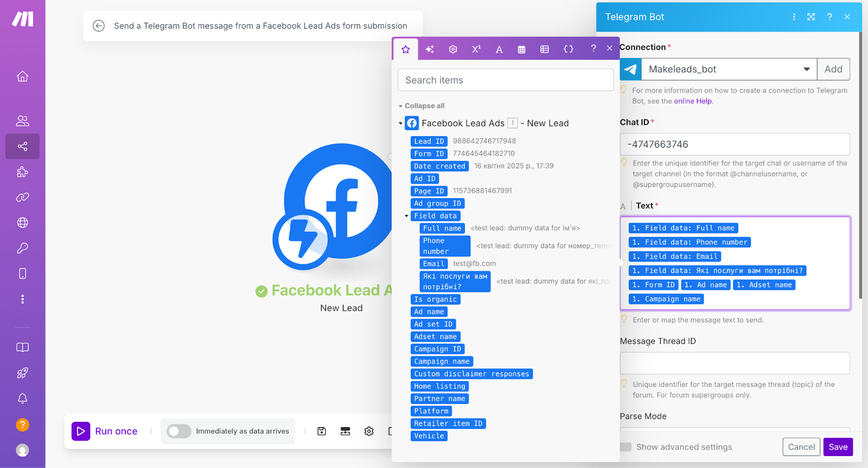The height and width of the screenshot is (468, 868).
Task: Open the Team sidebar icon
Action: click(x=22, y=121)
